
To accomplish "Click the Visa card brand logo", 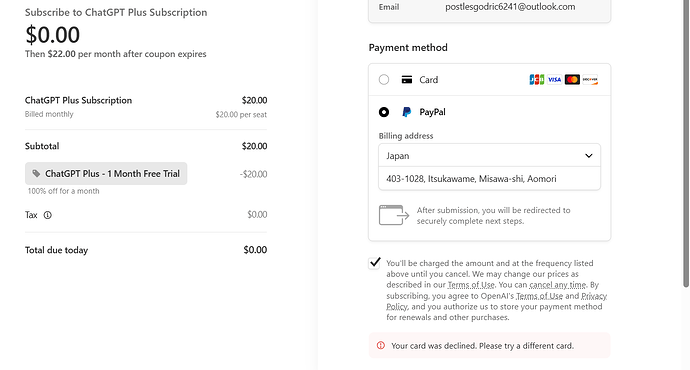I will 554,80.
